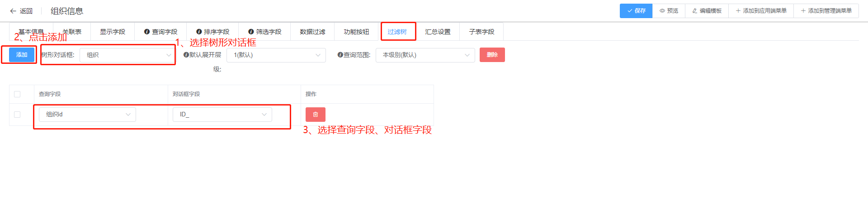
Task: Open the 查询范围 dropdown
Action: click(425, 55)
